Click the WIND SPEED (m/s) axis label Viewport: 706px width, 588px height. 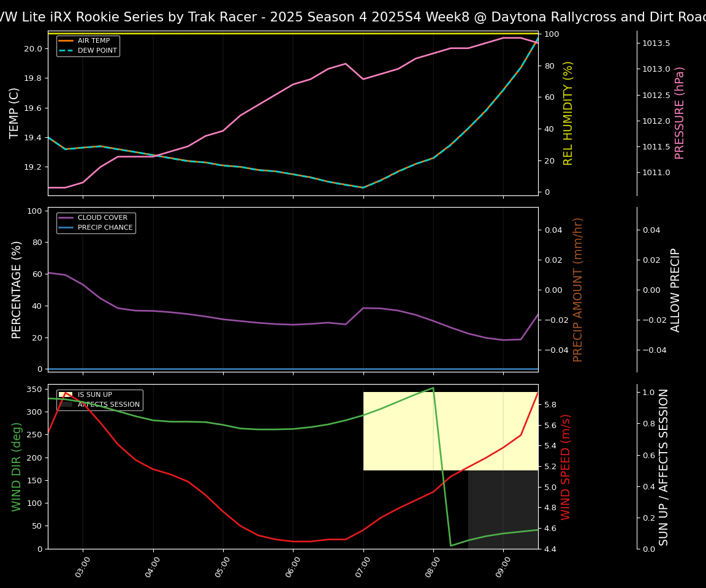click(x=566, y=467)
